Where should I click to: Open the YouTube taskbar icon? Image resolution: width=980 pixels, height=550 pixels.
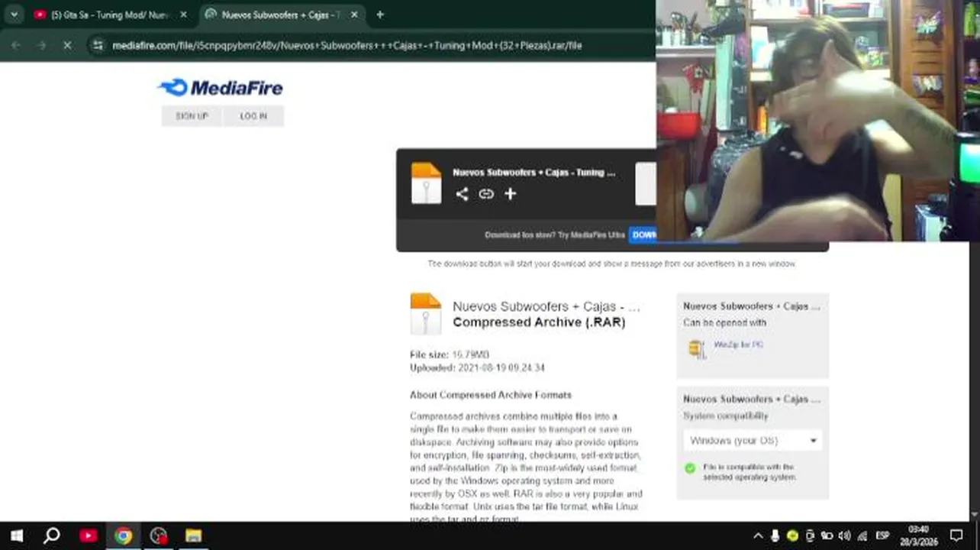[88, 535]
